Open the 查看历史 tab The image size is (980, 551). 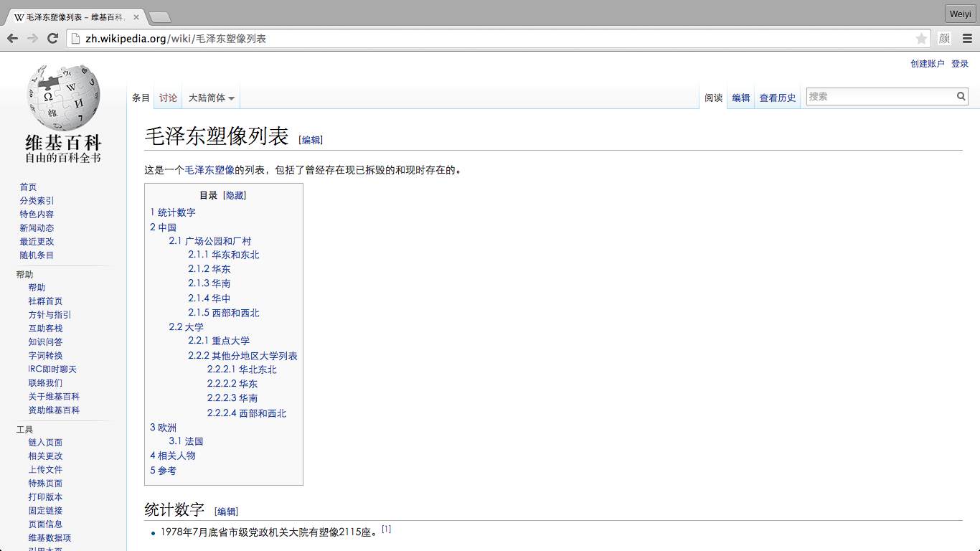tap(778, 98)
